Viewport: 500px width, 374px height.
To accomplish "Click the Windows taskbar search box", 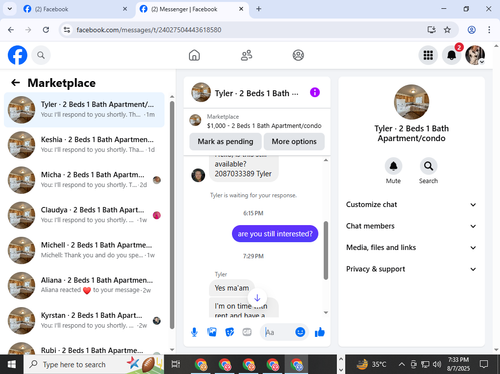I will 94,364.
